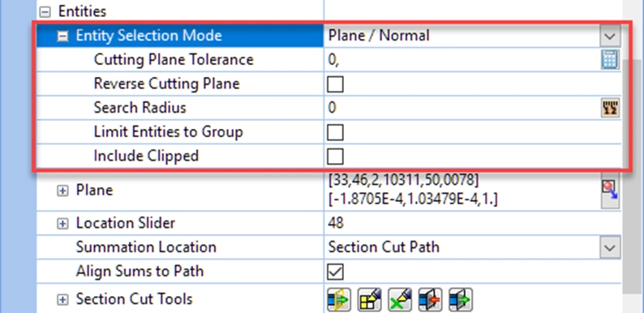This screenshot has height=313, width=644.
Task: Select the Entity Selection Mode row label
Action: [148, 36]
